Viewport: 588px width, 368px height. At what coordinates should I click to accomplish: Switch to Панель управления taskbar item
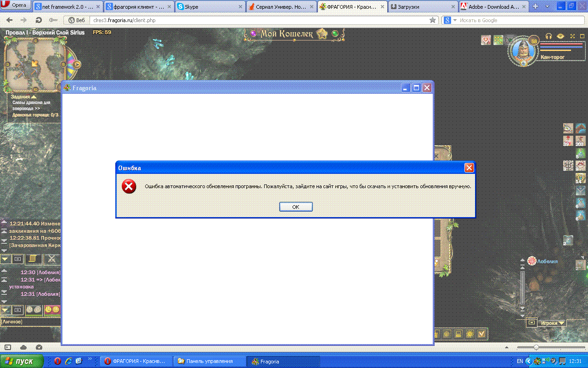point(209,361)
